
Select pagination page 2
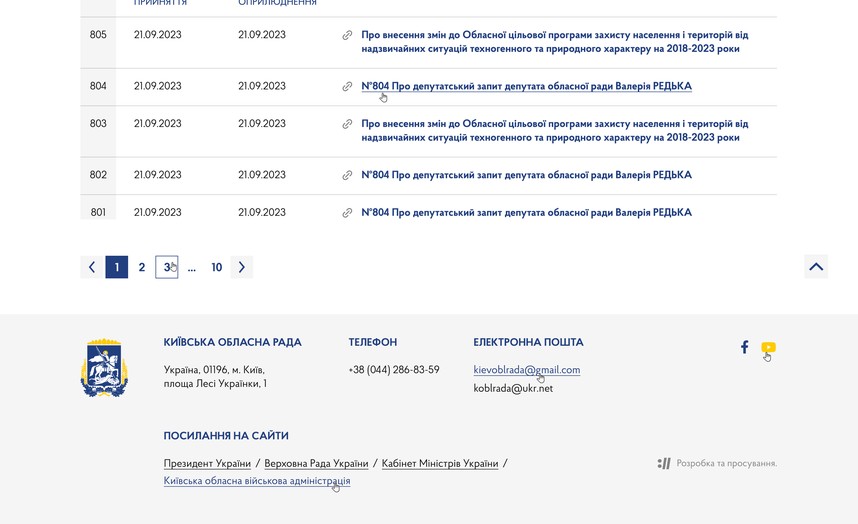[142, 267]
